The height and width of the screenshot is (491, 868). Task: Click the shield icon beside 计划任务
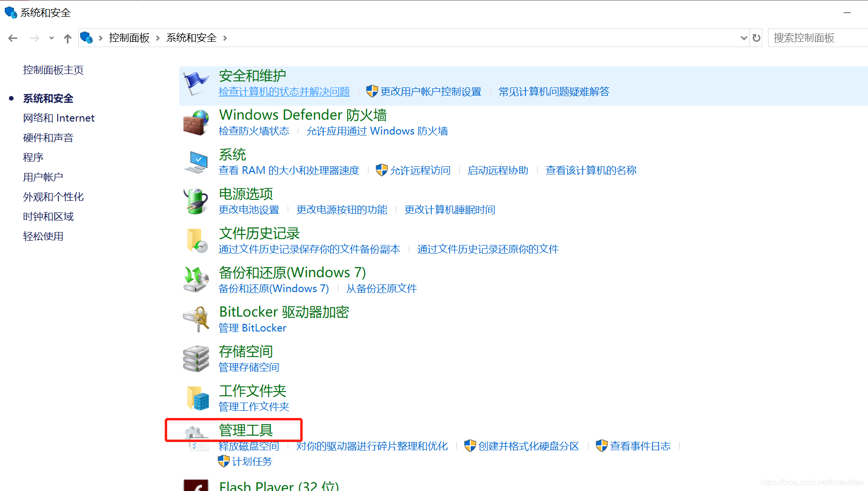tap(223, 461)
